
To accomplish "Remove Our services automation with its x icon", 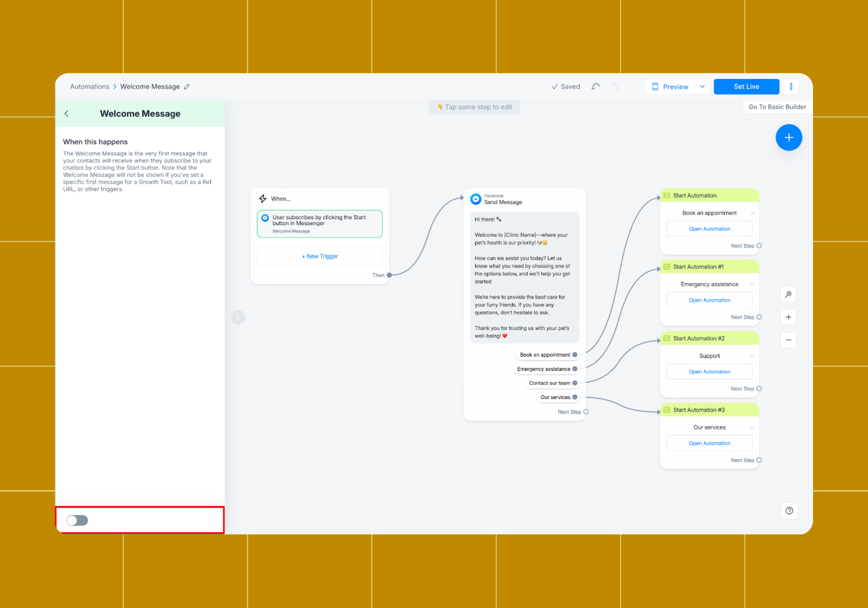I will click(752, 428).
